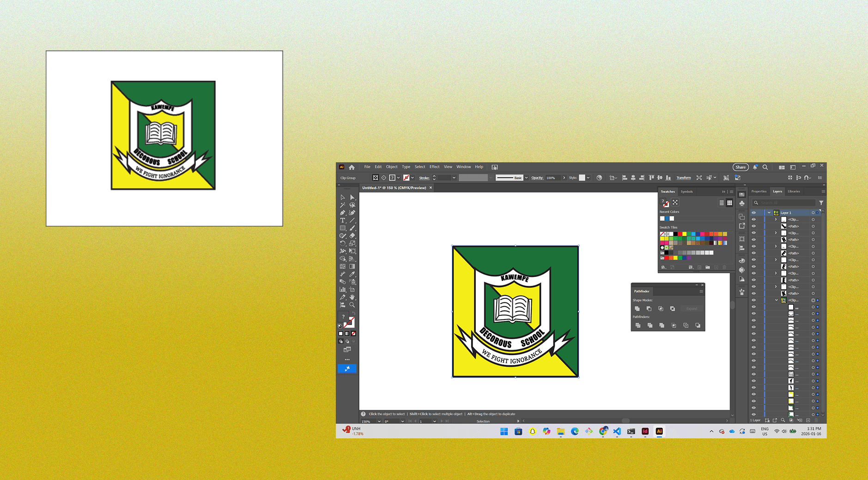Switch to the Properties tab
Image resolution: width=868 pixels, height=480 pixels.
pos(759,191)
